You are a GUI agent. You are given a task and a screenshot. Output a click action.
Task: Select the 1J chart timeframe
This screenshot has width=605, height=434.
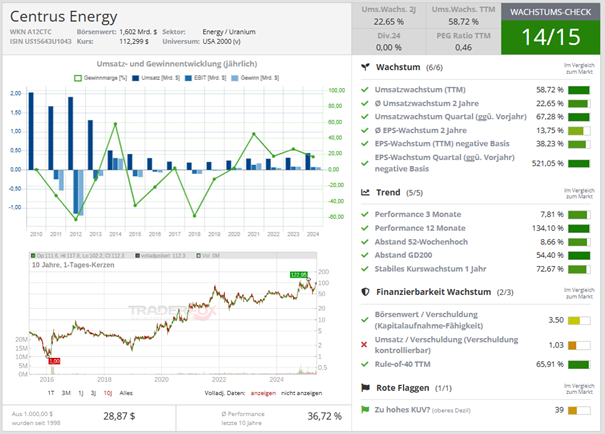coord(81,393)
